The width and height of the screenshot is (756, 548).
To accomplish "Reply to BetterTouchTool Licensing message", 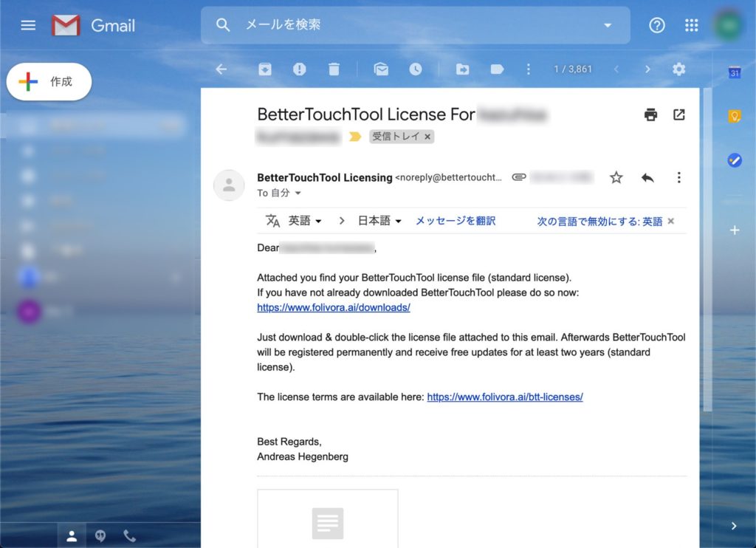I will click(x=647, y=177).
